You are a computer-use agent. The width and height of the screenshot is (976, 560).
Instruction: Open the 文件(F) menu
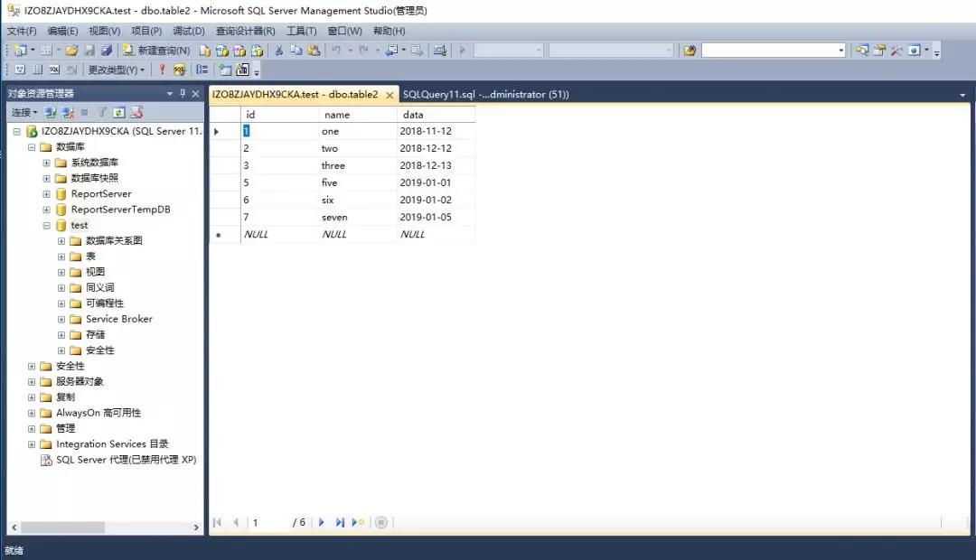point(22,31)
